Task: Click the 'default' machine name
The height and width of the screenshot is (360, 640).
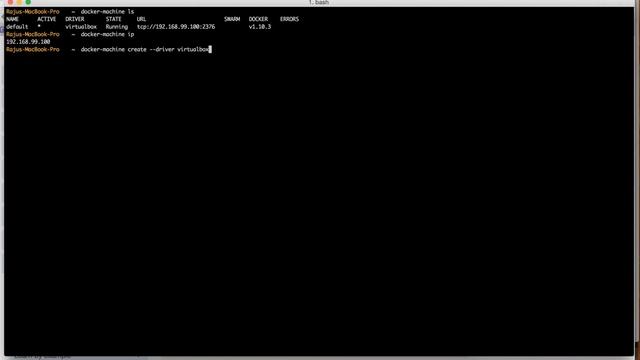Action: pyautogui.click(x=17, y=27)
